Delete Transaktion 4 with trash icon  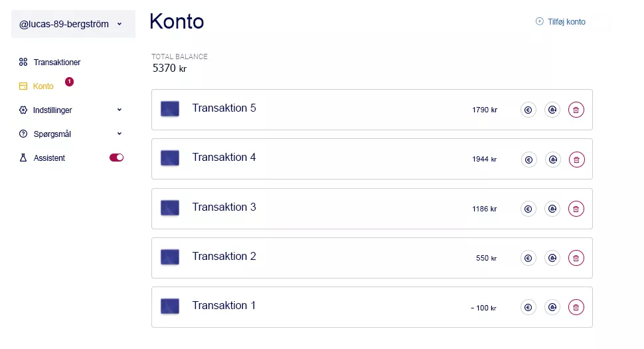[x=576, y=160]
